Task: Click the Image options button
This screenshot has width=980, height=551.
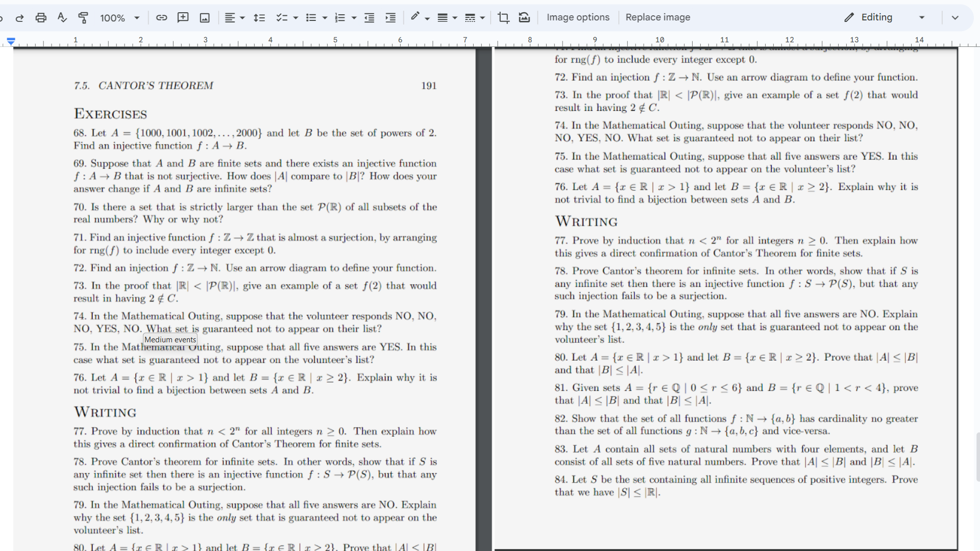Action: pos(578,17)
